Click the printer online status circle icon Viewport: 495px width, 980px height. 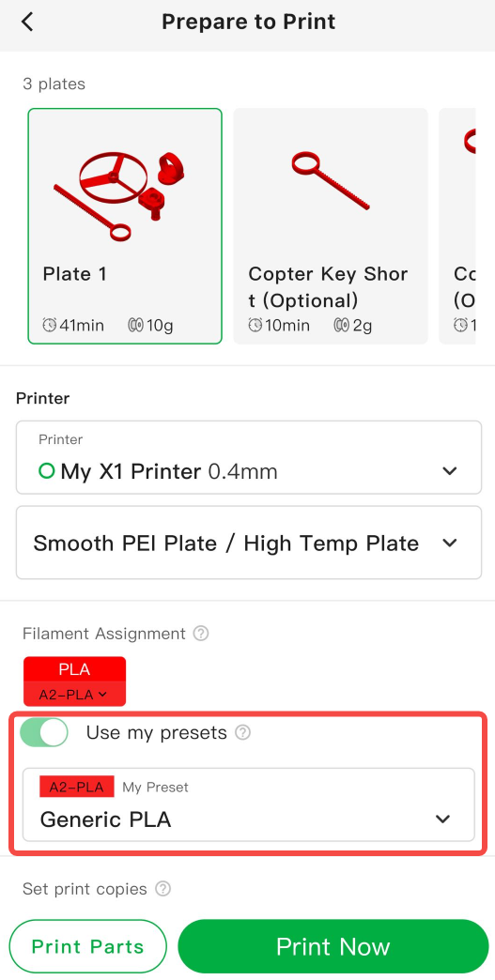click(x=47, y=470)
